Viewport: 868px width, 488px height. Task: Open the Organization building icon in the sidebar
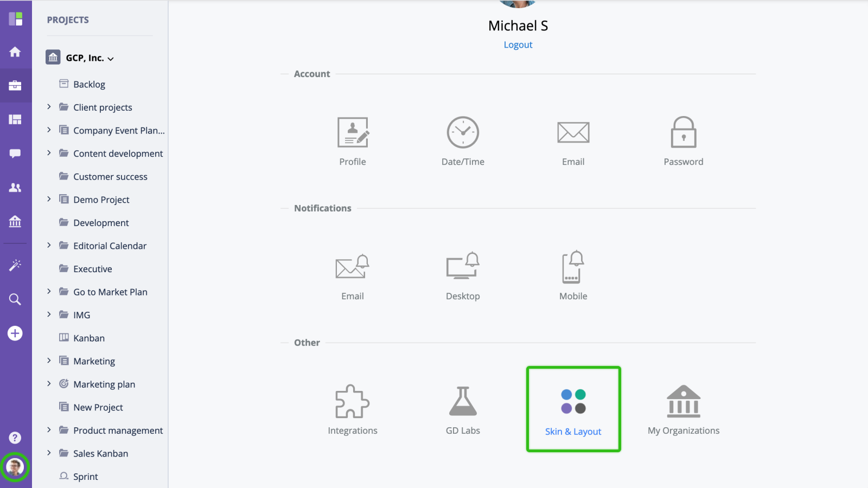(15, 221)
